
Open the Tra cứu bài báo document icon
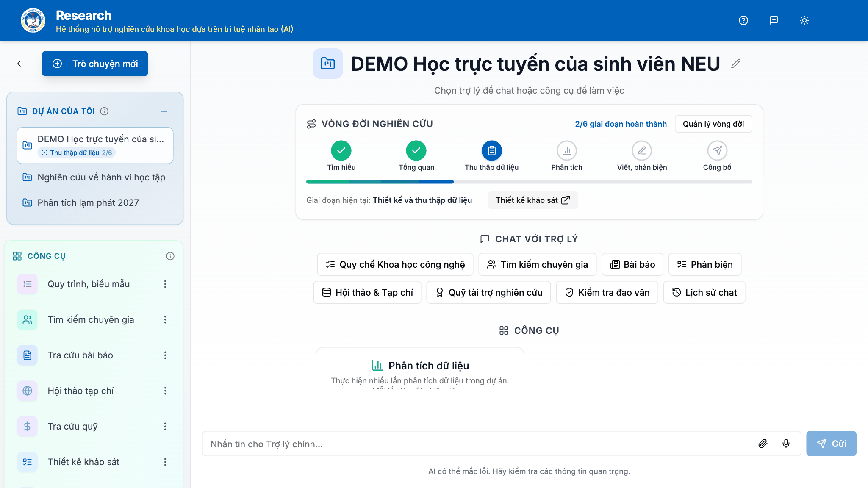[27, 355]
